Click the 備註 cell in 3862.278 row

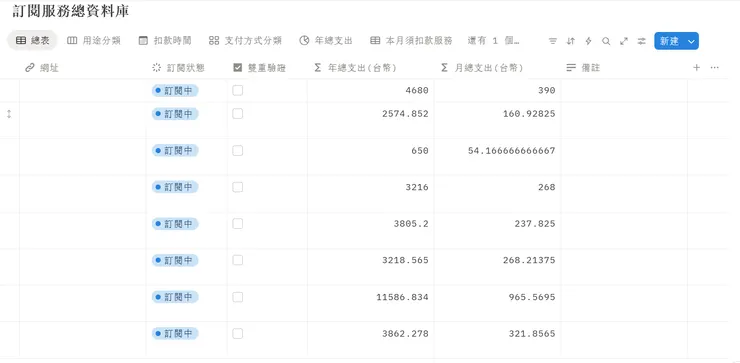pos(624,339)
